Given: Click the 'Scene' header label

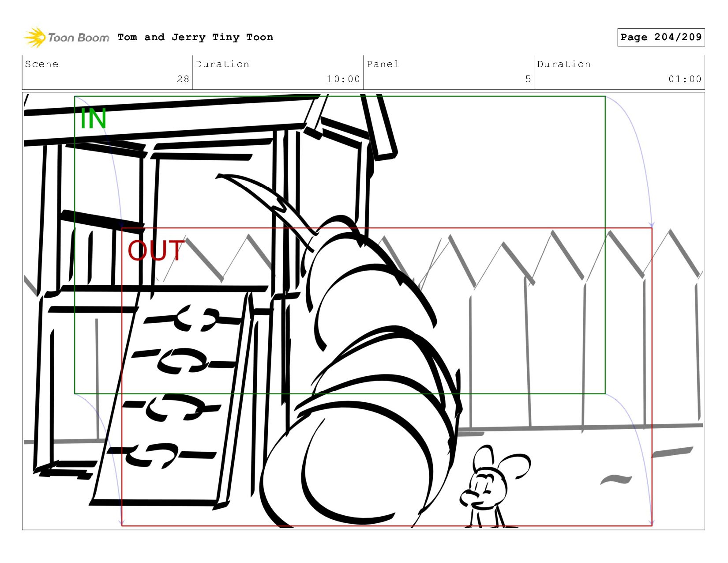Looking at the screenshot, I should (41, 64).
